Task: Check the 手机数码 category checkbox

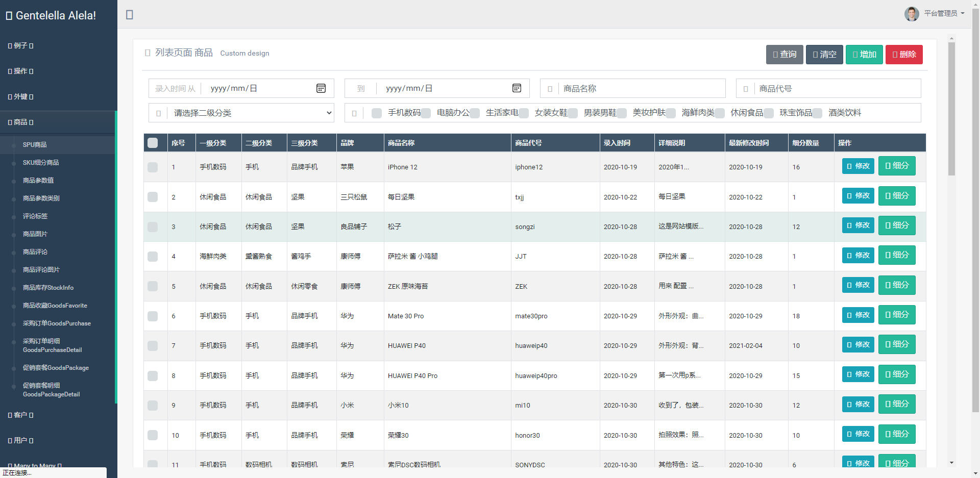Action: [x=377, y=113]
